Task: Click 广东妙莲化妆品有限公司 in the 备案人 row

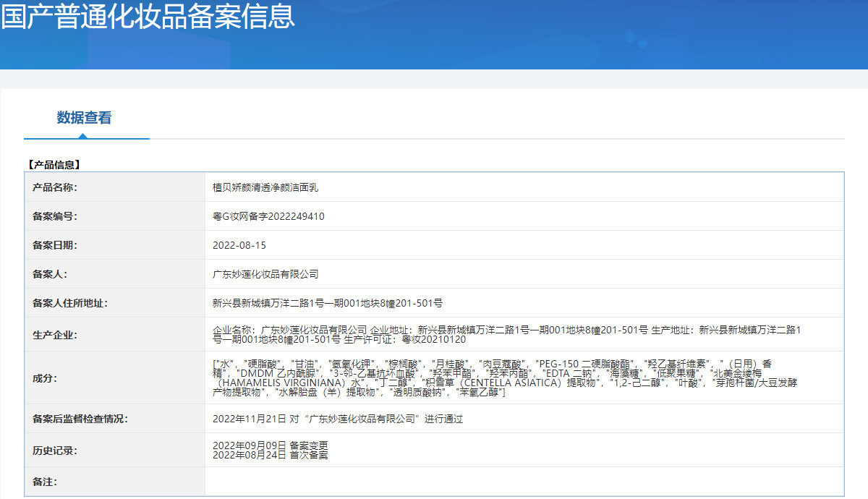Action: click(x=265, y=274)
